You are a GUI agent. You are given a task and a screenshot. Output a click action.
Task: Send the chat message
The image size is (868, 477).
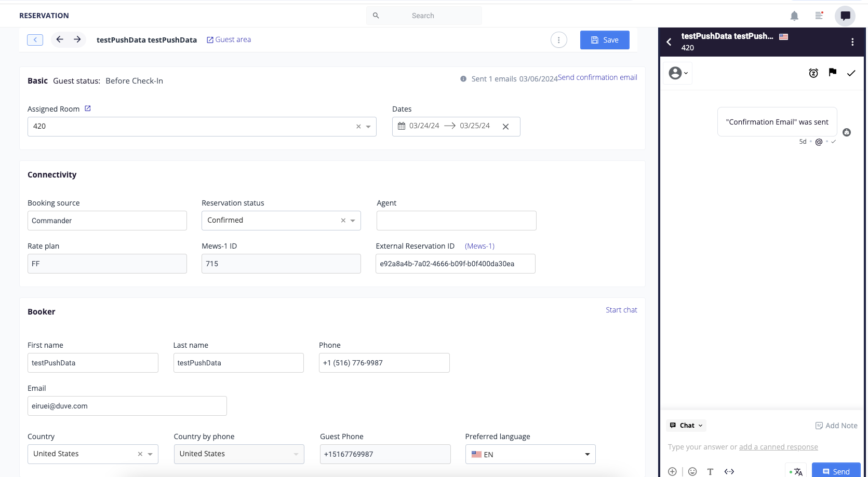click(836, 470)
